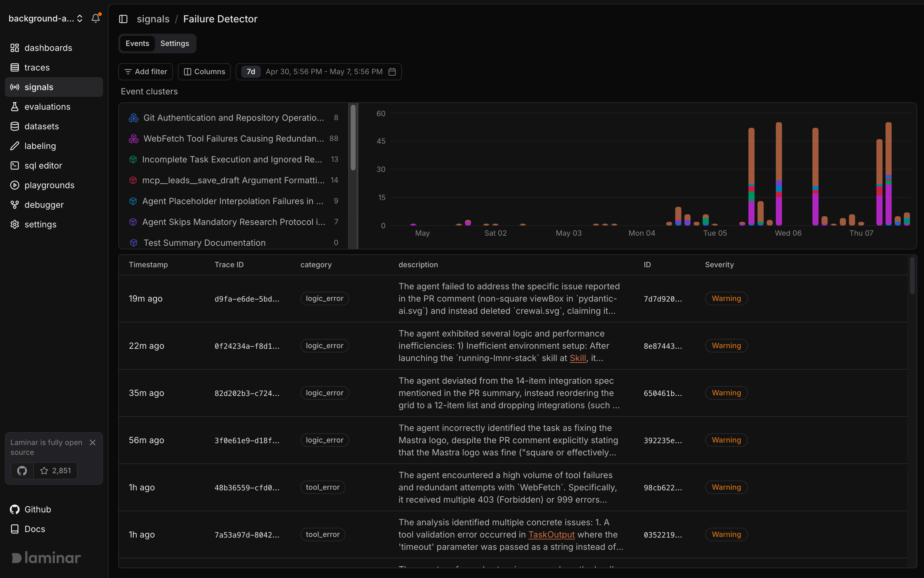Viewport: 924px width, 578px height.
Task: Click the description column header
Action: point(418,264)
